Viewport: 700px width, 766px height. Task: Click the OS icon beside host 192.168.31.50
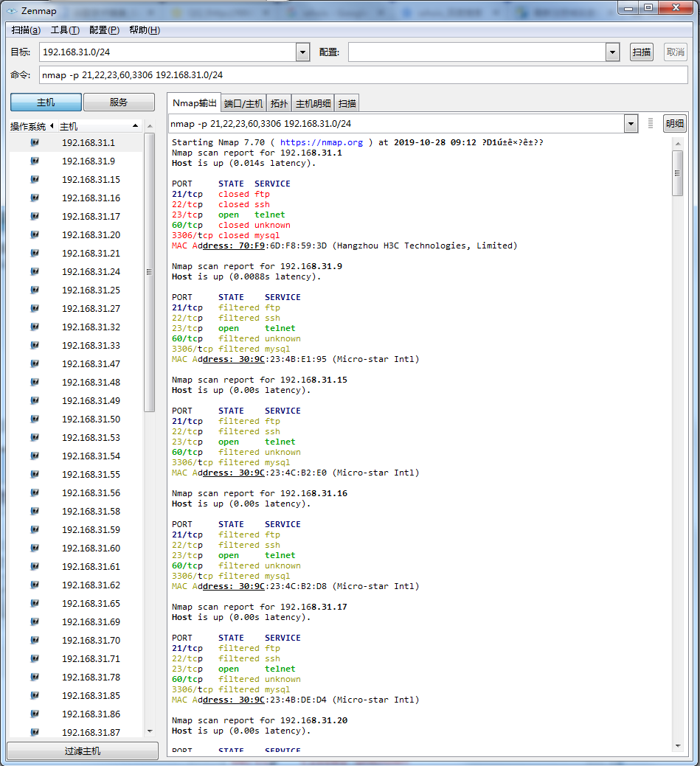pyautogui.click(x=35, y=419)
